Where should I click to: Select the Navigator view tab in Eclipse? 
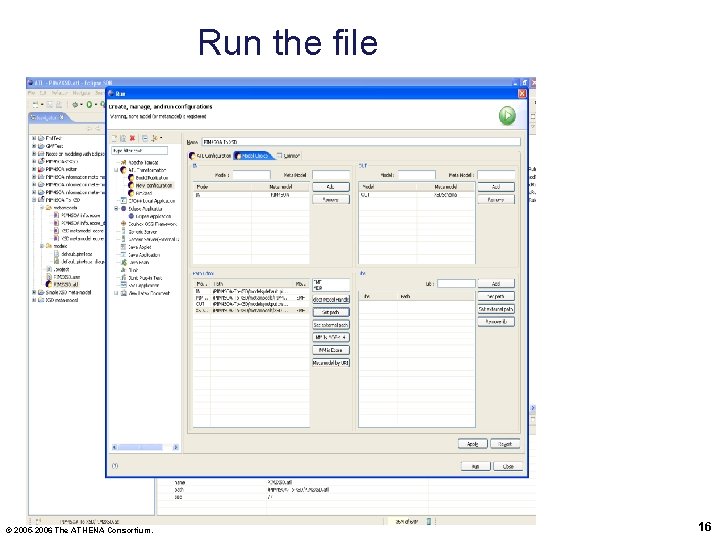click(47, 118)
